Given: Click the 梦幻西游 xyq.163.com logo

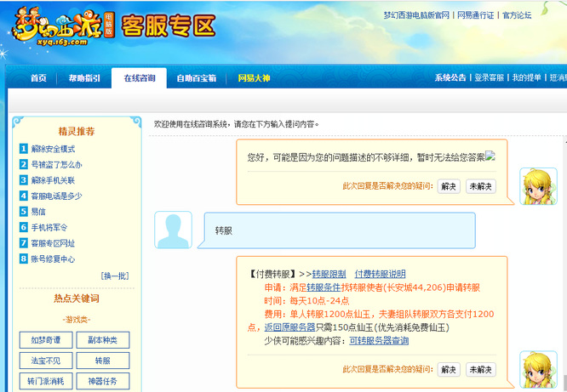Looking at the screenshot, I should tap(62, 27).
